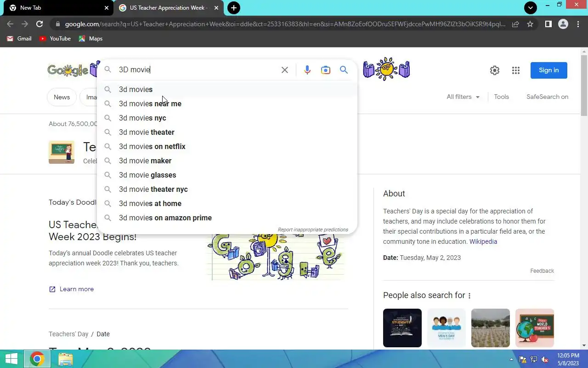Open search by image camera icon
This screenshot has width=588, height=368.
click(x=326, y=70)
